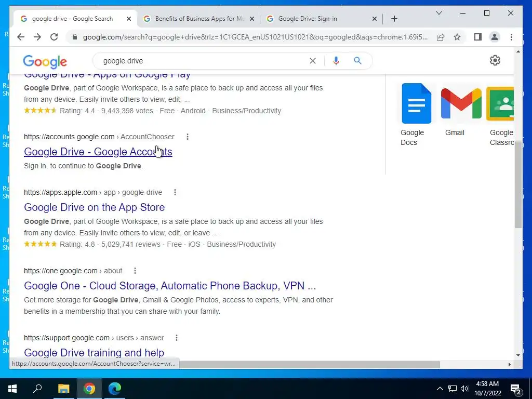Go forward to next page
532x399 pixels.
[37, 37]
